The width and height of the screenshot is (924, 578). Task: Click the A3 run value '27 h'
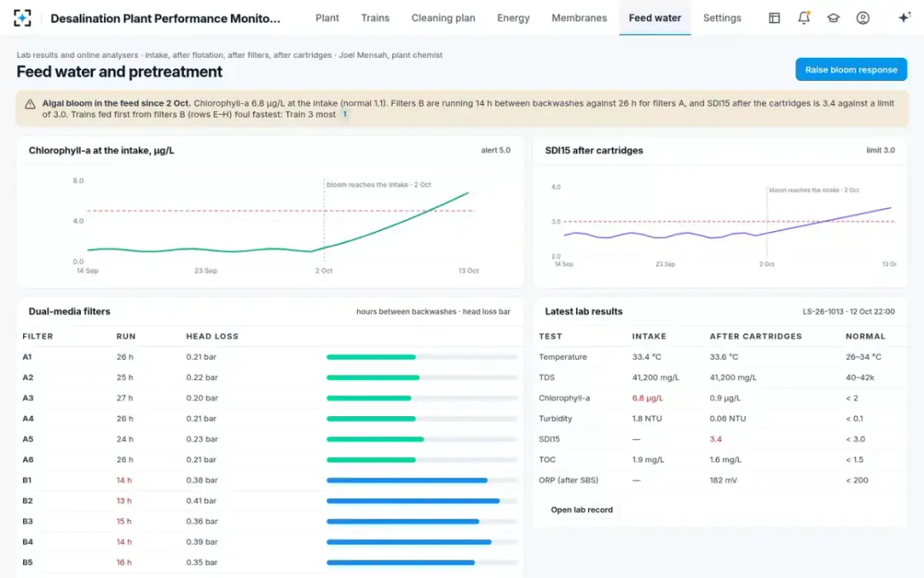125,398
